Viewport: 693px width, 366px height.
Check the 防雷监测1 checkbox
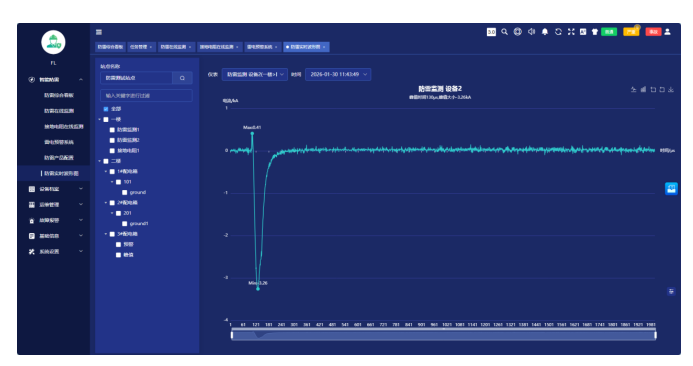(112, 130)
